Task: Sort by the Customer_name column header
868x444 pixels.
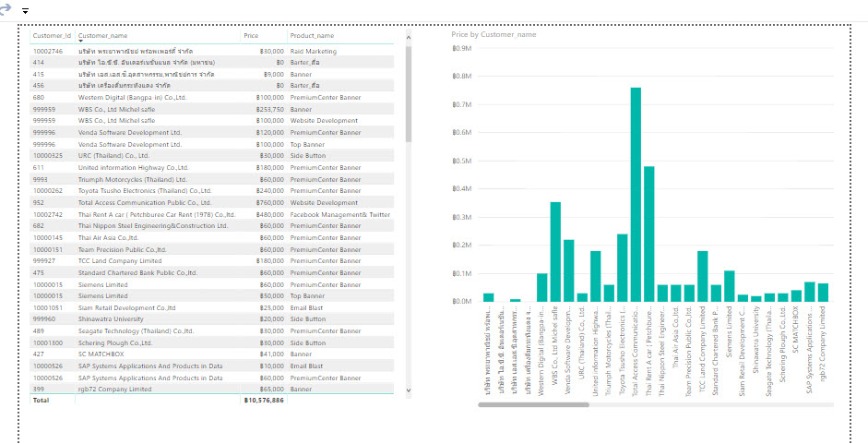Action: (x=103, y=35)
